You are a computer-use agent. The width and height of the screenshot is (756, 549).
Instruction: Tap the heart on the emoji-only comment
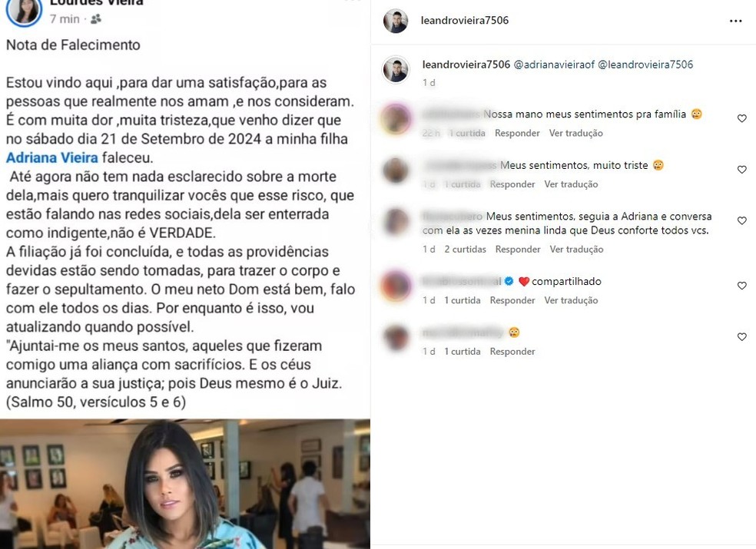tap(742, 337)
